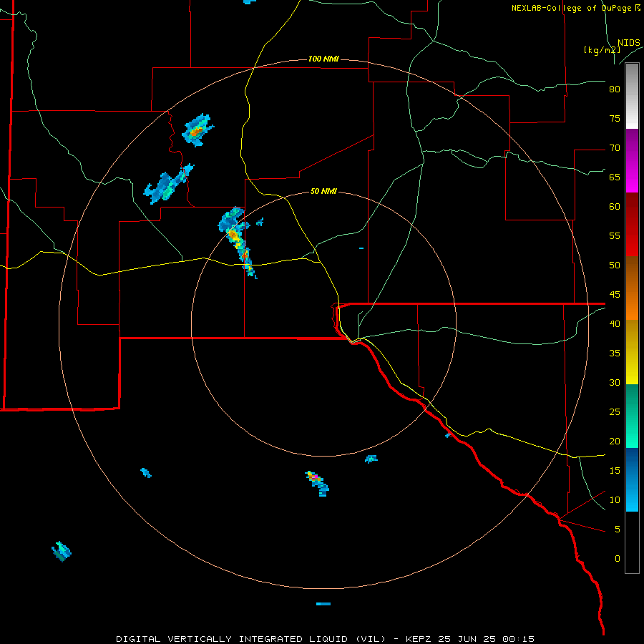The height and width of the screenshot is (644, 644).
Task: Select the white-gray segment of the color bar
Action: click(x=632, y=96)
